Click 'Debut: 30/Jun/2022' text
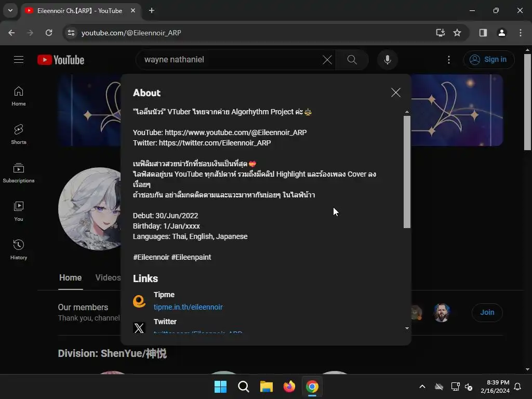The image size is (532, 399). pyautogui.click(x=165, y=216)
